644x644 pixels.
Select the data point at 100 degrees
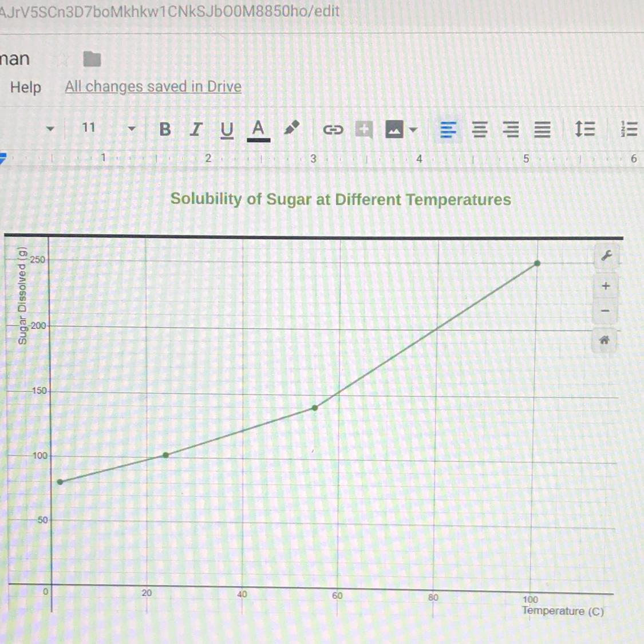tap(537, 263)
